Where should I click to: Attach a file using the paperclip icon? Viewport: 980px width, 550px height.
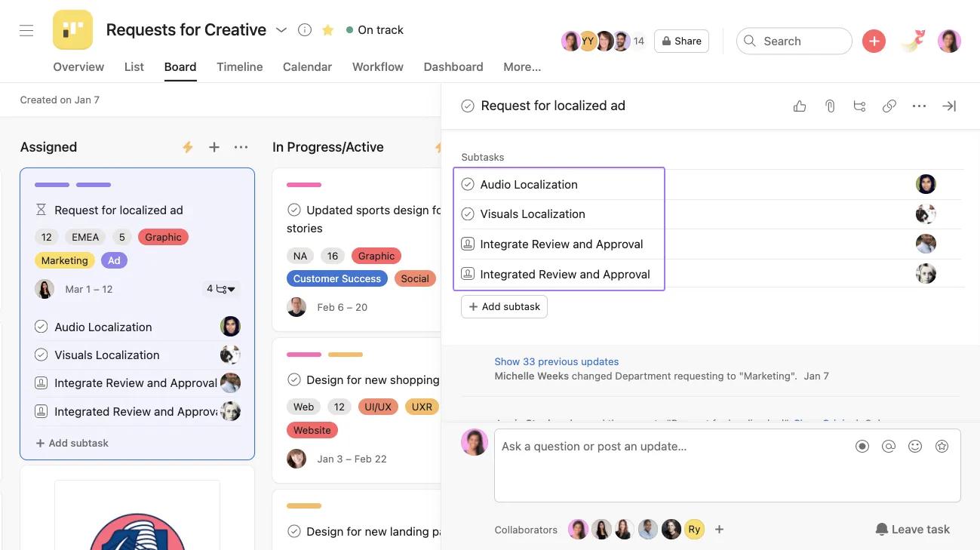pyautogui.click(x=830, y=106)
